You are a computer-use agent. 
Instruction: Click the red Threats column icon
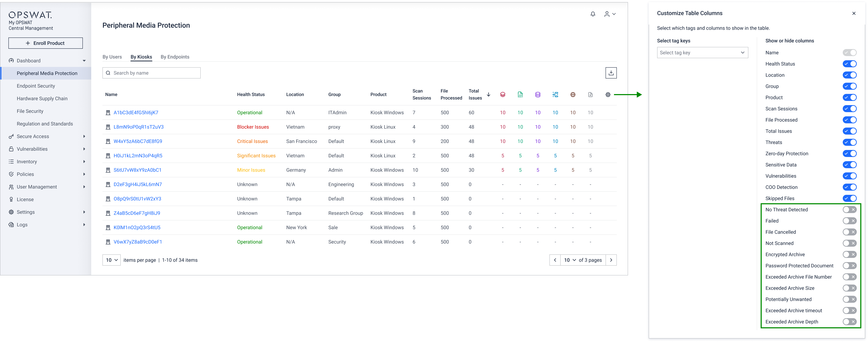pos(502,95)
